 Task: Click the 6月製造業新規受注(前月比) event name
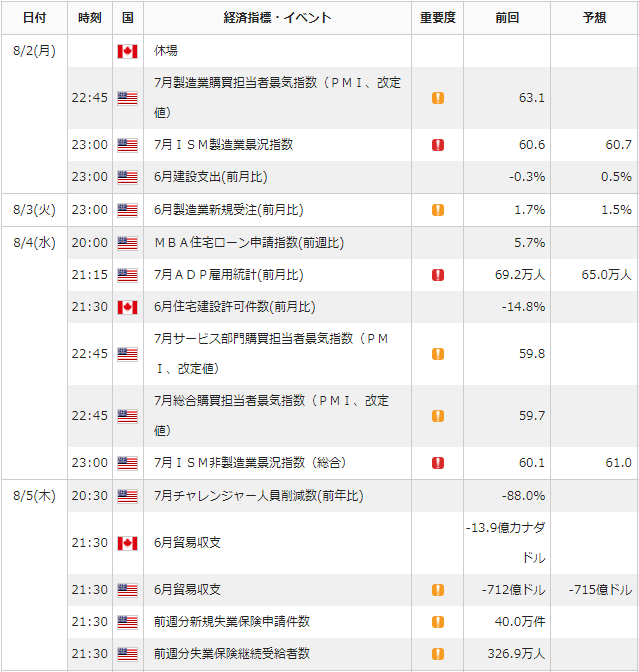229,210
